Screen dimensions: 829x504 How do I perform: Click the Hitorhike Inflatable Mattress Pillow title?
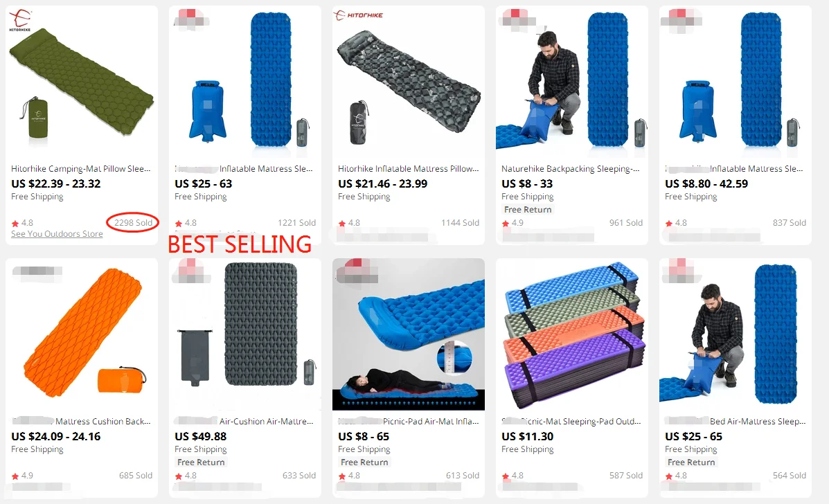pos(408,168)
